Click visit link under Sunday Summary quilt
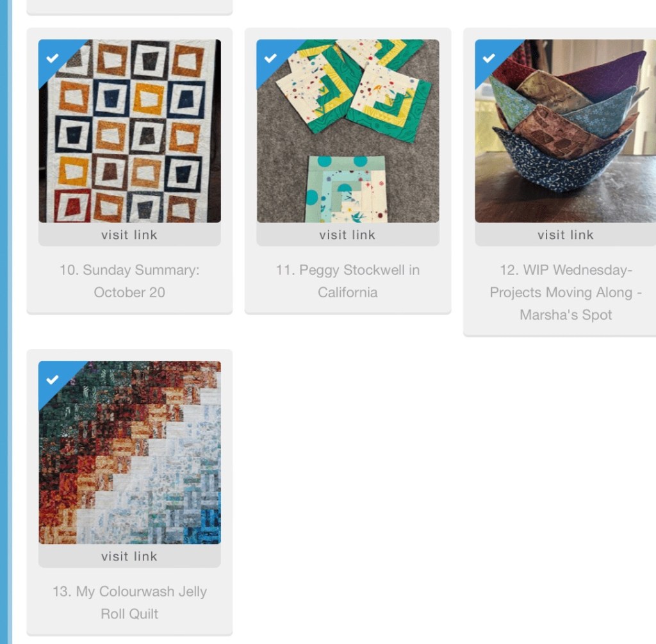The height and width of the screenshot is (644, 656). (x=129, y=235)
